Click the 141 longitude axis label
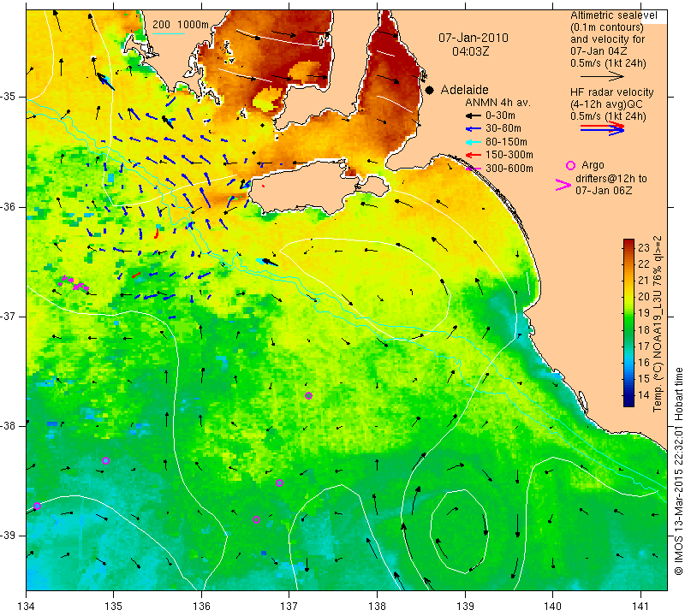685x616 pixels. pos(640,606)
